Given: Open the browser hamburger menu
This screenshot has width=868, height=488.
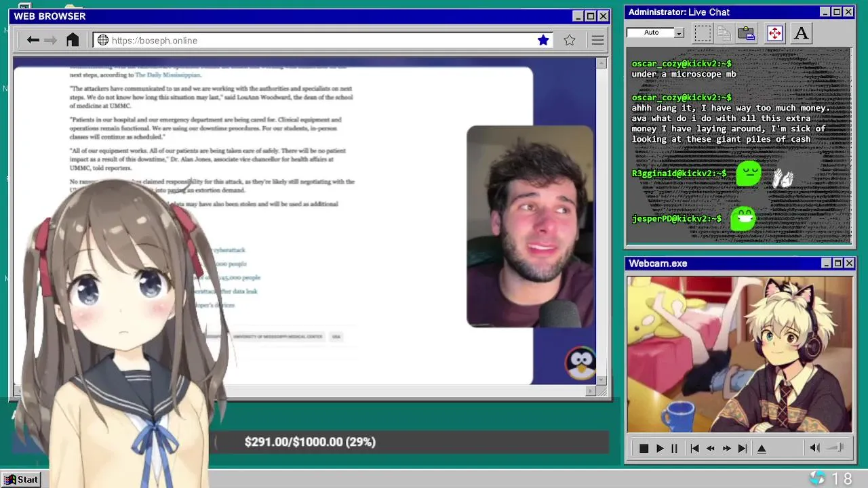Looking at the screenshot, I should [597, 41].
